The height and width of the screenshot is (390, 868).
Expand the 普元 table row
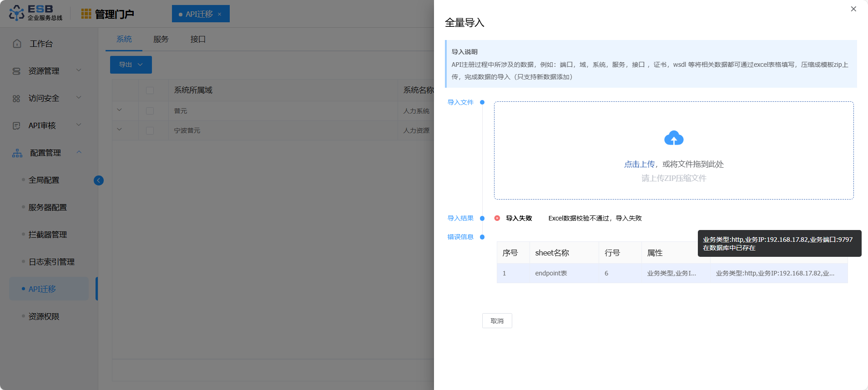tap(119, 110)
